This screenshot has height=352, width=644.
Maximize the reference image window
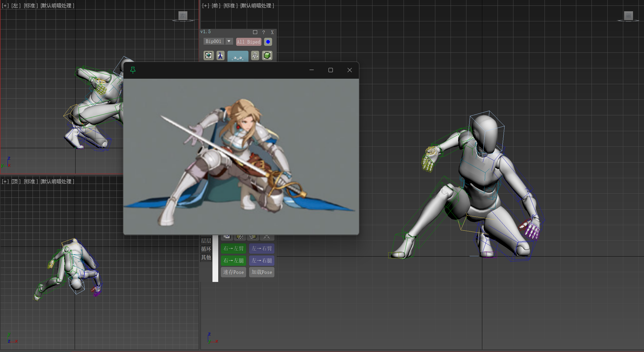[331, 70]
